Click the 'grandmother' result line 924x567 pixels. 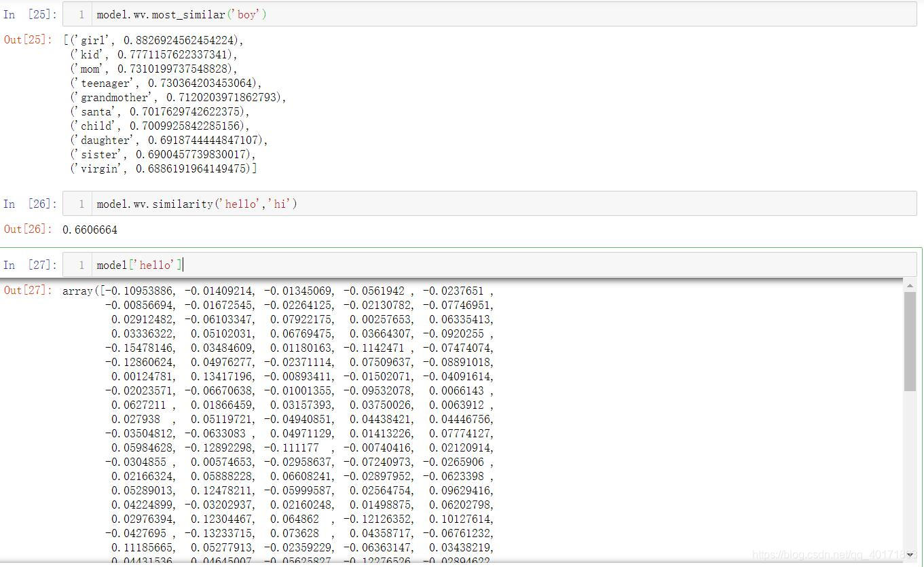(x=179, y=97)
